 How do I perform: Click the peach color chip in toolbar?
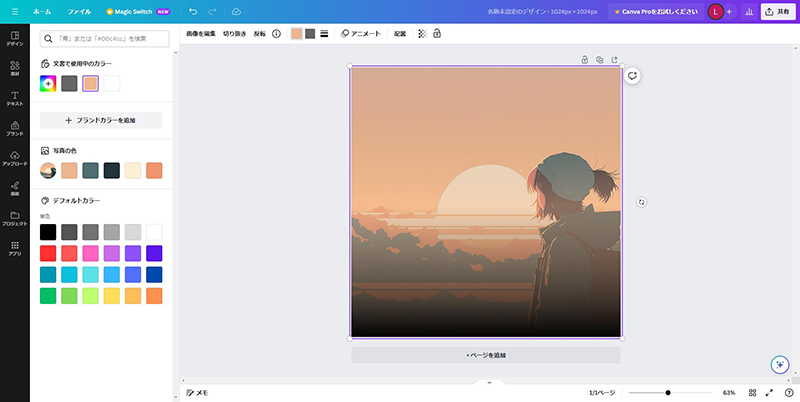pyautogui.click(x=297, y=34)
